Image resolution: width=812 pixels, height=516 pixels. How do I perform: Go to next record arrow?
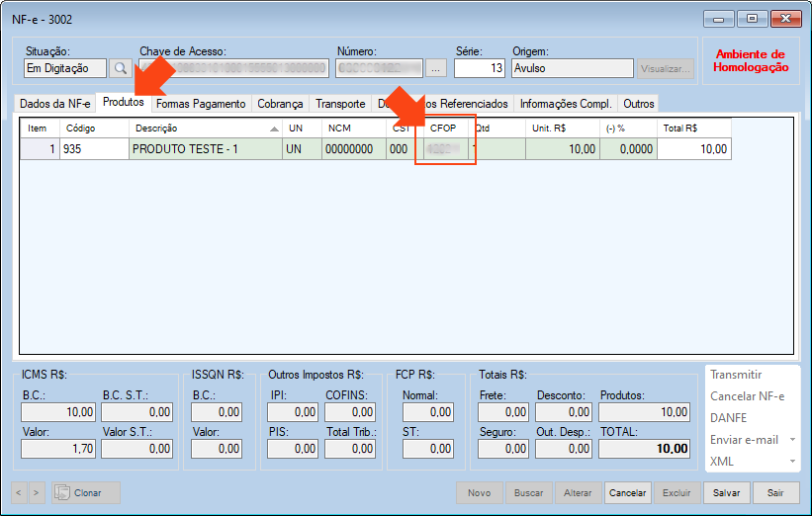pyautogui.click(x=37, y=492)
